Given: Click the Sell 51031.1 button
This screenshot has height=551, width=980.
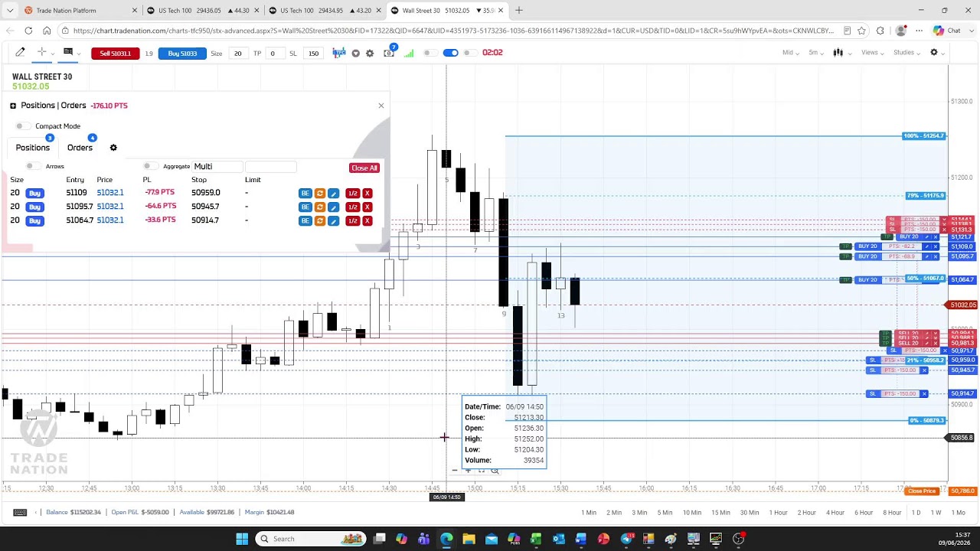Looking at the screenshot, I should pyautogui.click(x=116, y=53).
